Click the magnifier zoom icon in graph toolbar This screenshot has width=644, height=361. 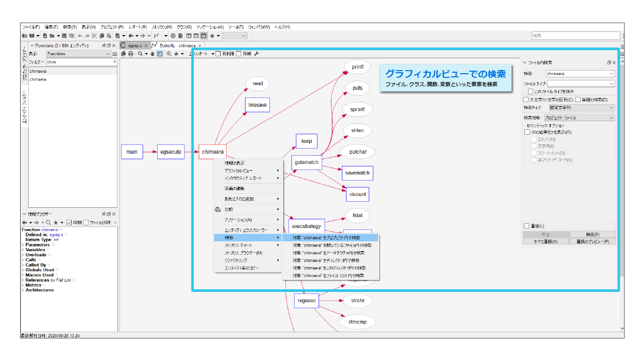coord(140,54)
